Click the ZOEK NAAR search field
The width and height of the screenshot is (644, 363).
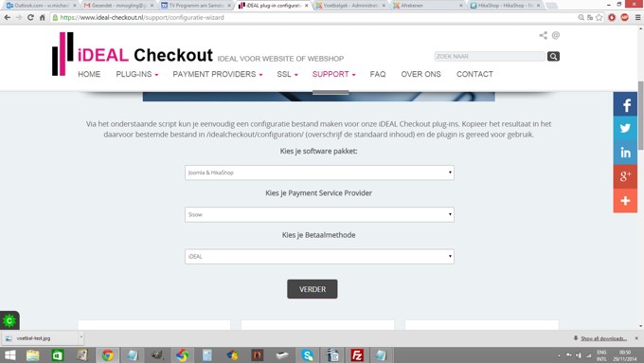click(490, 56)
